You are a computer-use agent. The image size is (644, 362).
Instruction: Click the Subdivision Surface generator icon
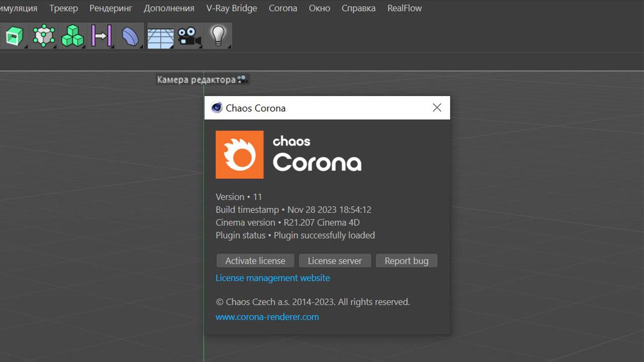point(44,36)
